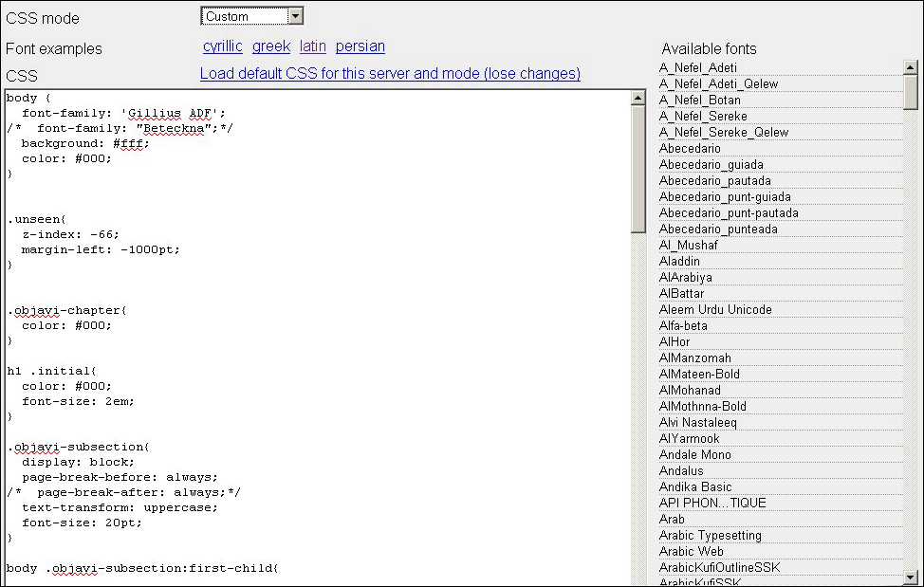This screenshot has width=924, height=587.
Task: Choose the Aladdin font entry
Action: pyautogui.click(x=679, y=261)
